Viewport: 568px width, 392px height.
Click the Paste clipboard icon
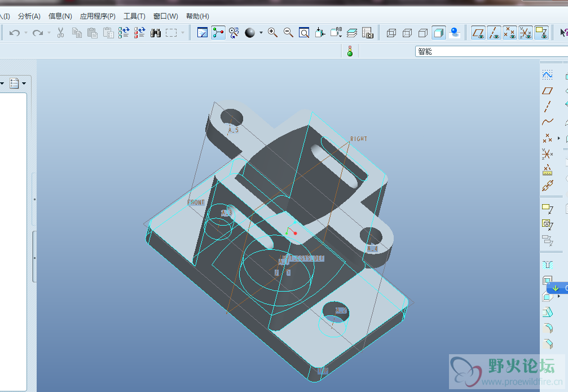point(93,33)
